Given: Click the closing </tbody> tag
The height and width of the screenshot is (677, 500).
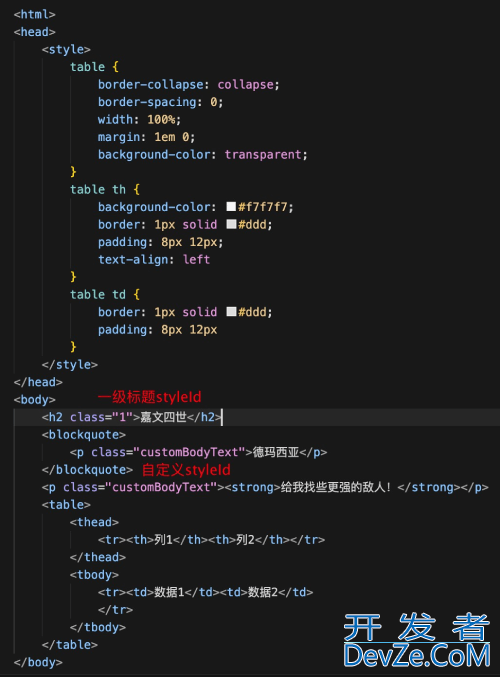Looking at the screenshot, I should [x=98, y=627].
